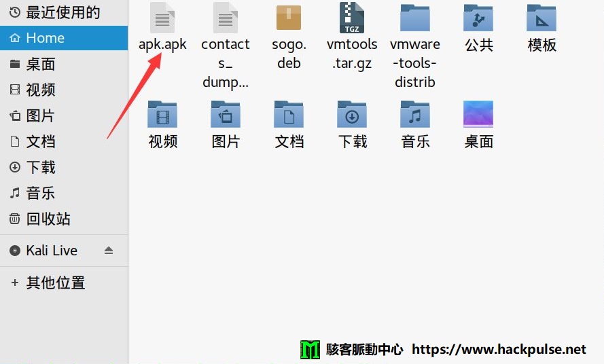Open the 公共 public folder icon
Image resolution: width=604 pixels, height=364 pixels.
pyautogui.click(x=478, y=18)
